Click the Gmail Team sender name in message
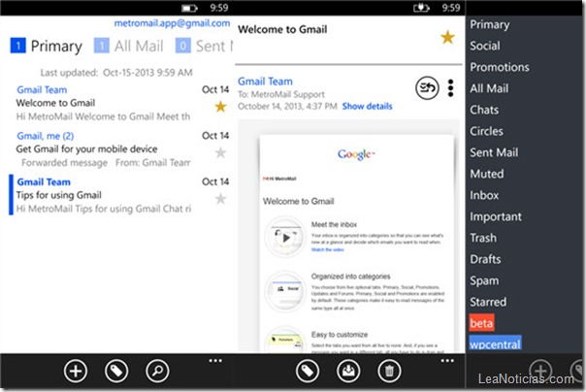The width and height of the screenshot is (586, 392). point(265,82)
